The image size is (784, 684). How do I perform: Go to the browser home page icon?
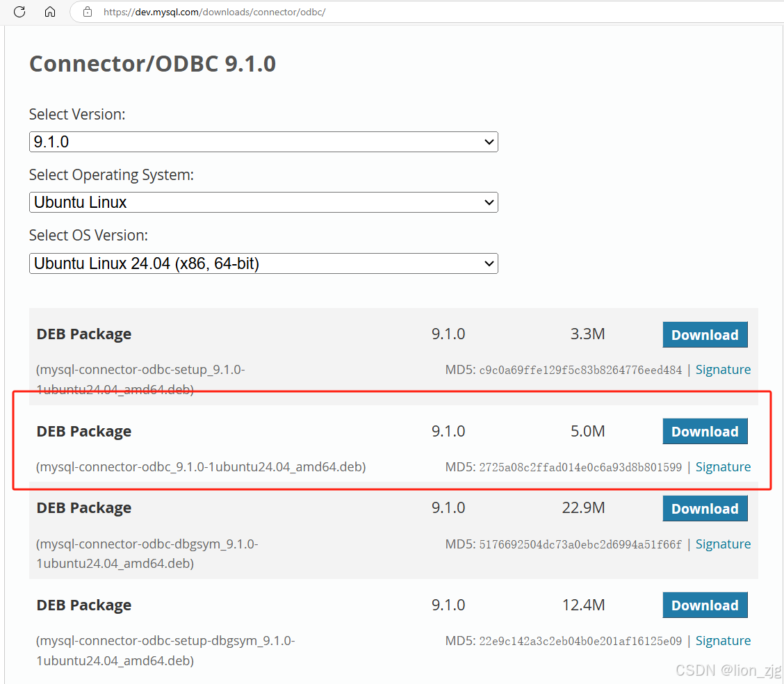(x=50, y=12)
